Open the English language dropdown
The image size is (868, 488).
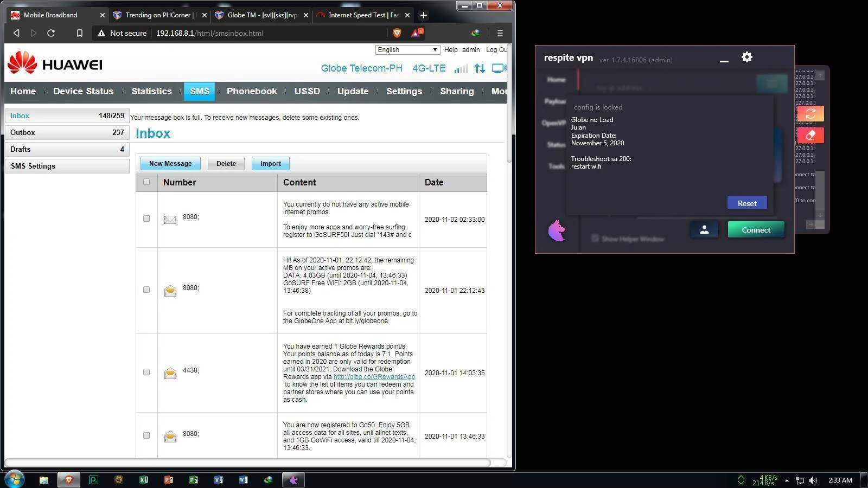pyautogui.click(x=407, y=50)
